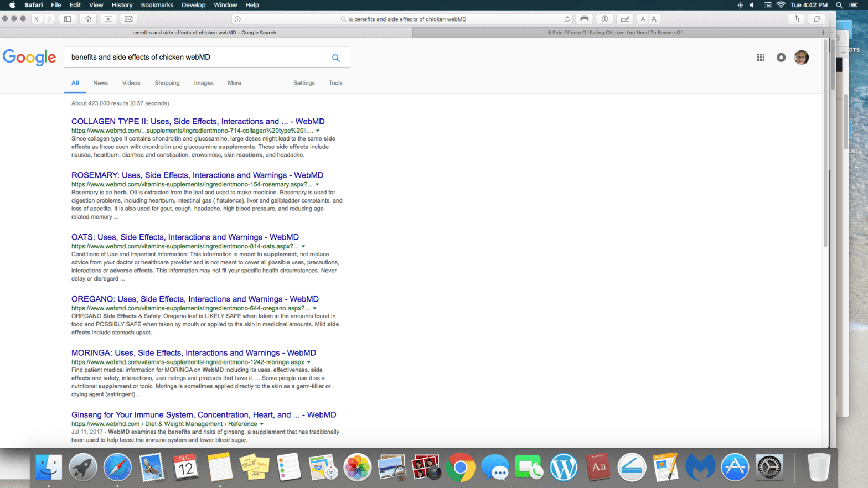Click the Safari sidebar toggle icon
The height and width of the screenshot is (488, 868).
click(68, 19)
